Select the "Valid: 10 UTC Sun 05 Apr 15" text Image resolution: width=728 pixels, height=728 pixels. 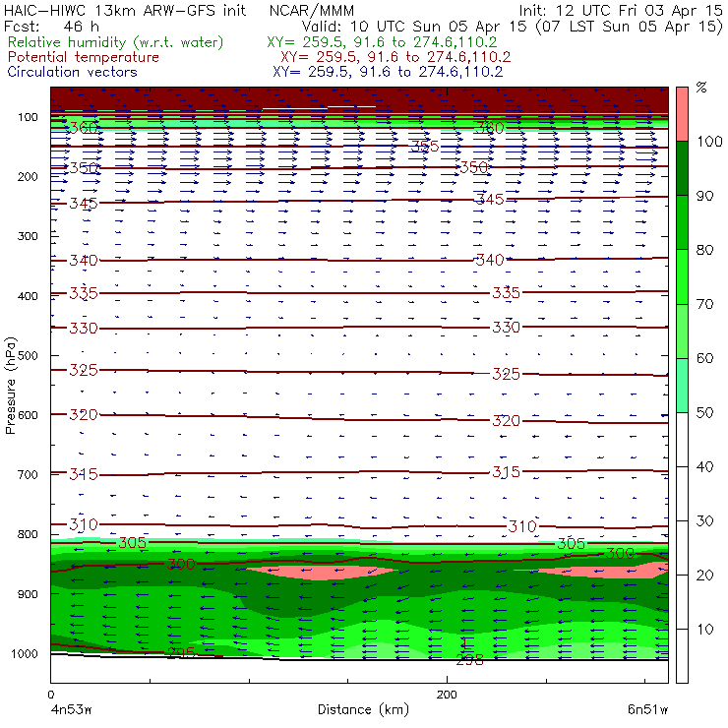[x=414, y=27]
